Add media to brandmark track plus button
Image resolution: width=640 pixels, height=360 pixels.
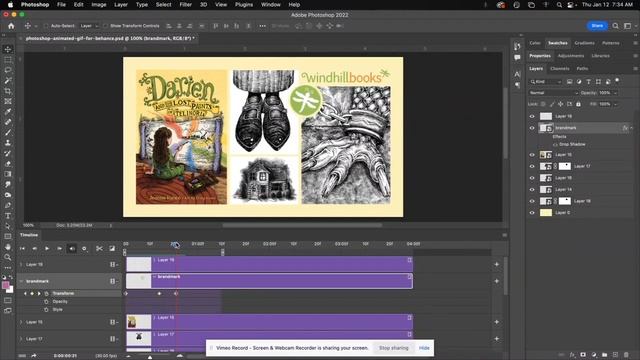point(497,281)
